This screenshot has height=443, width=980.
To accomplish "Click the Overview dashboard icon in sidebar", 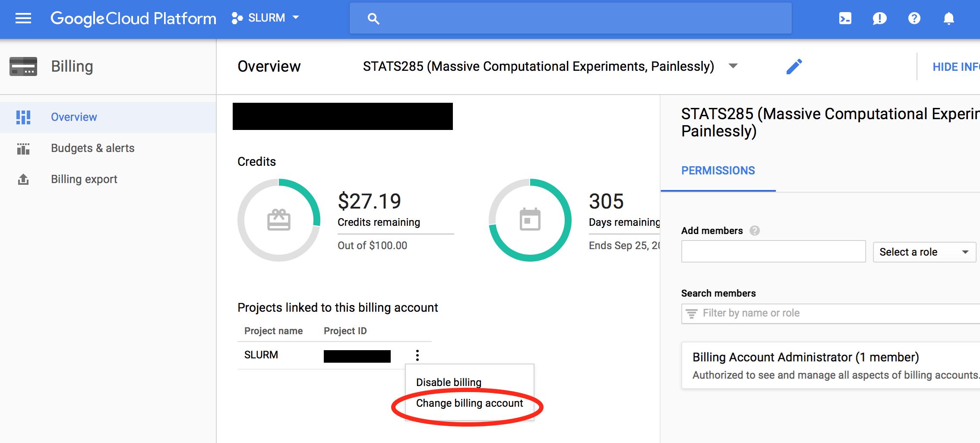I will (23, 117).
